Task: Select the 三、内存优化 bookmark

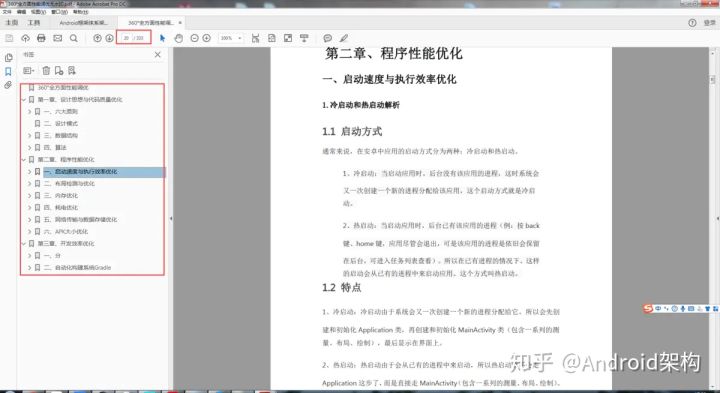Action: 61,196
